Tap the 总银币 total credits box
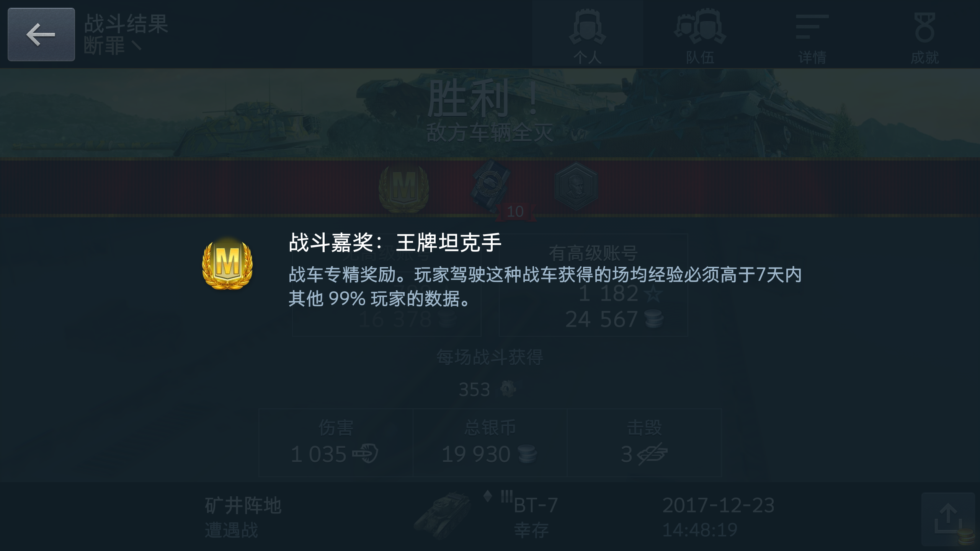 click(x=490, y=443)
